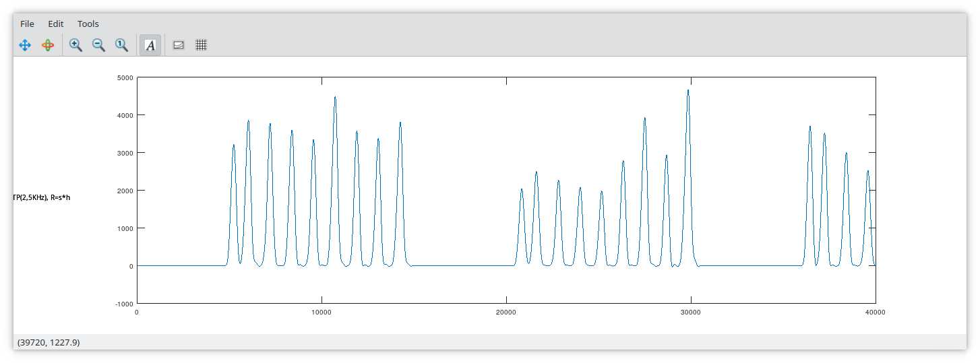Click the x-axis tick label 10000
This screenshot has height=363, width=980.
(x=321, y=312)
